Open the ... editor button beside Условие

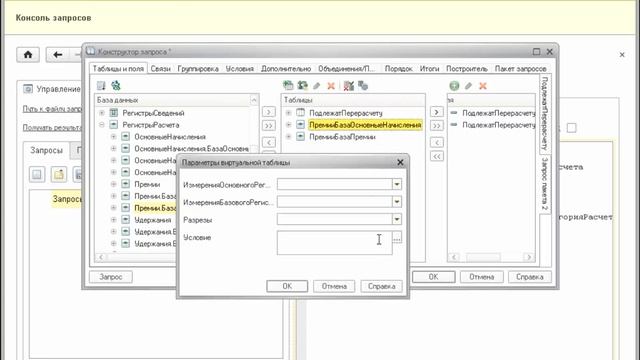pos(397,237)
